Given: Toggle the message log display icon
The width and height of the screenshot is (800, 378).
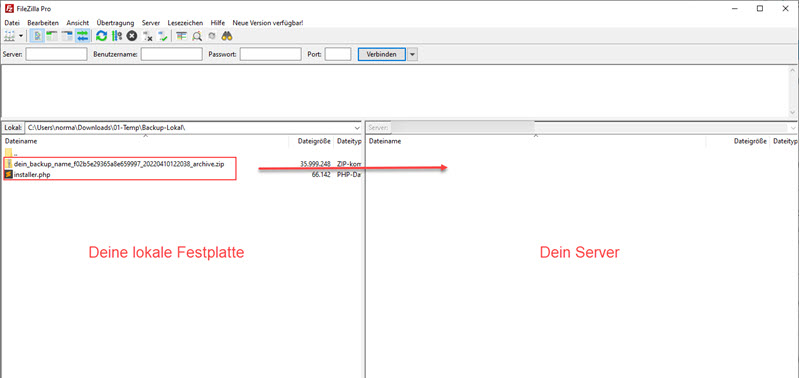Looking at the screenshot, I should click(38, 36).
